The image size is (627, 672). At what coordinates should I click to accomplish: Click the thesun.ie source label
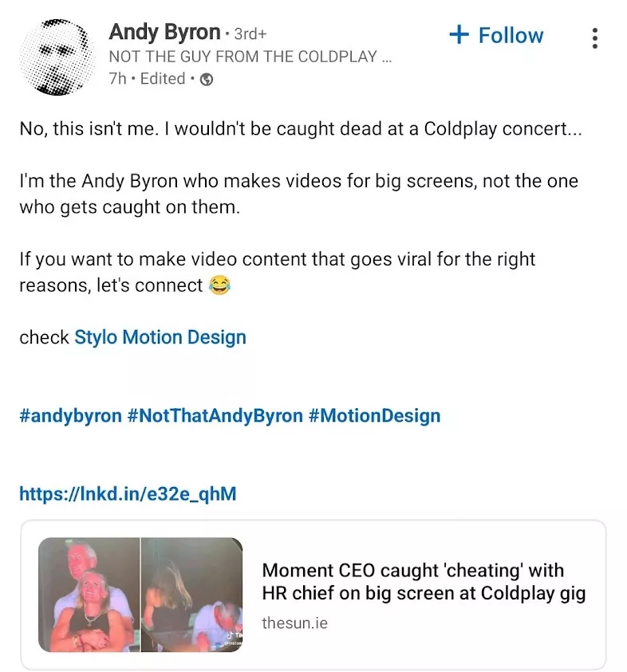pyautogui.click(x=294, y=623)
